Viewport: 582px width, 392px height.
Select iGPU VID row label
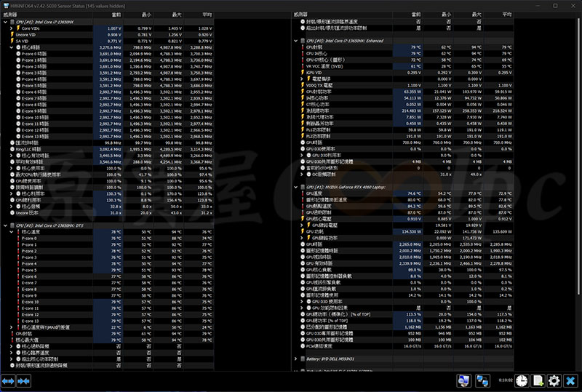coord(314,73)
